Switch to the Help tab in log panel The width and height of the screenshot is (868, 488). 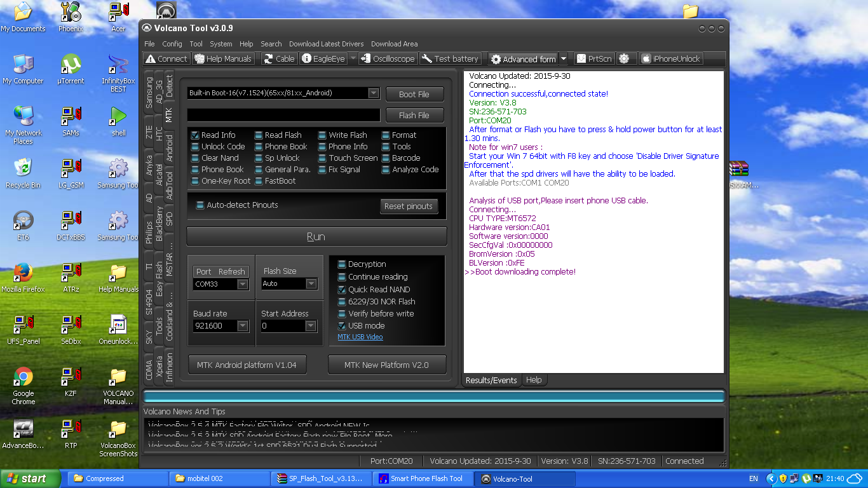534,380
